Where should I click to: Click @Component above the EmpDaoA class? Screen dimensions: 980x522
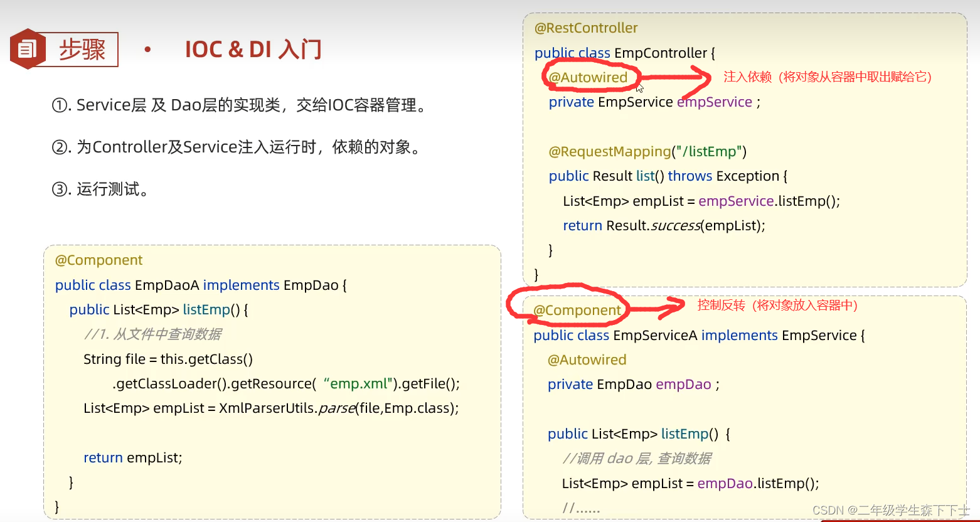(x=99, y=260)
